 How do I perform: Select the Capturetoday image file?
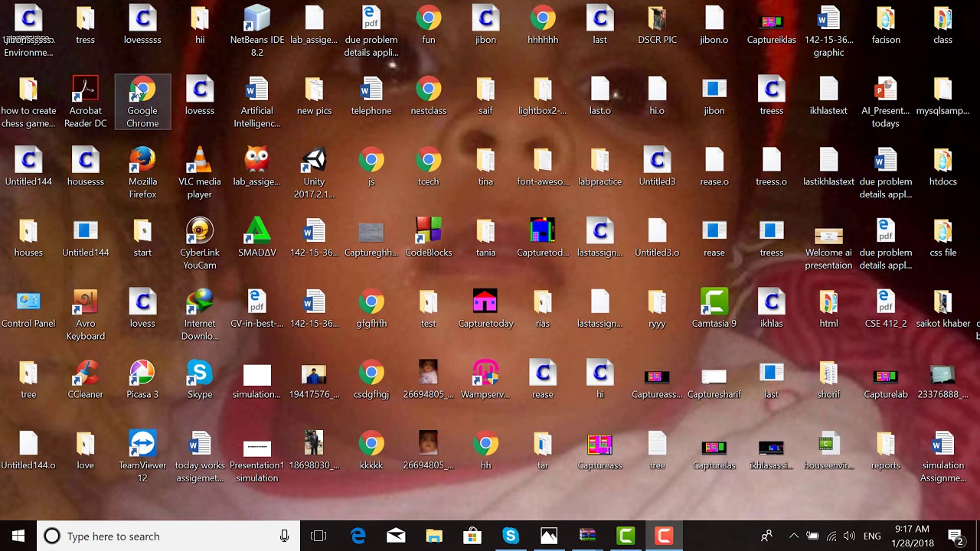click(x=485, y=308)
